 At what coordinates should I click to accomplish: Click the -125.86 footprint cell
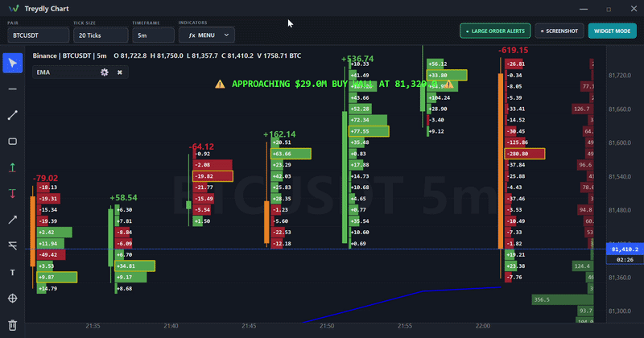[x=517, y=142]
